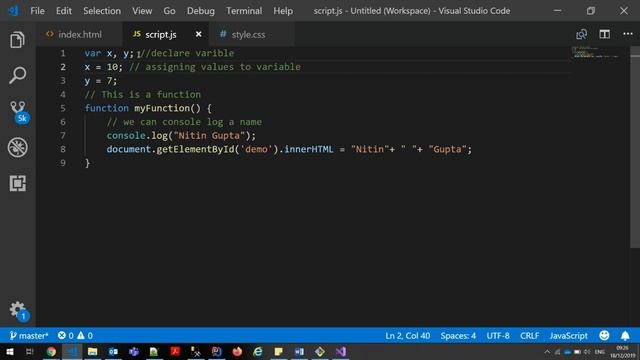Click the editor vertical scrollbar
640x360 pixels.
635,147
